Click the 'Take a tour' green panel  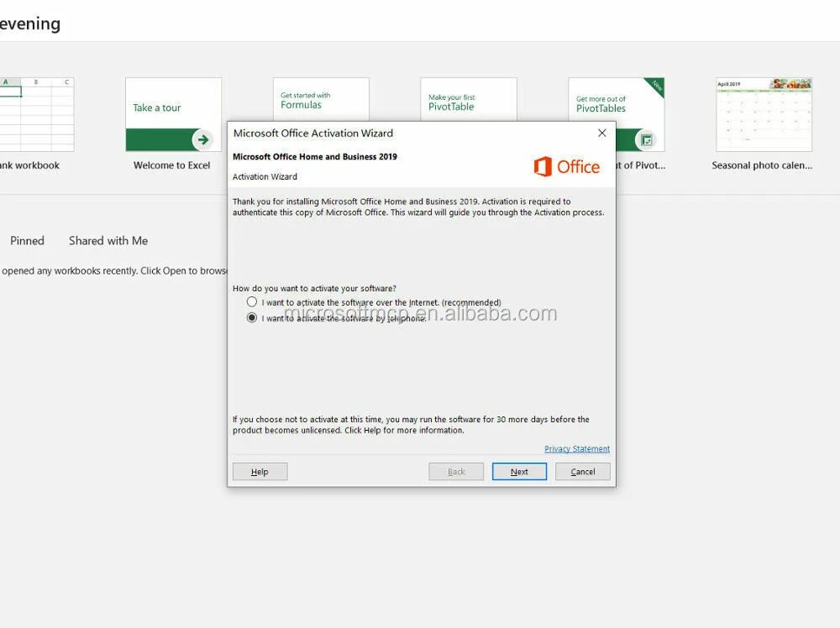click(x=172, y=107)
